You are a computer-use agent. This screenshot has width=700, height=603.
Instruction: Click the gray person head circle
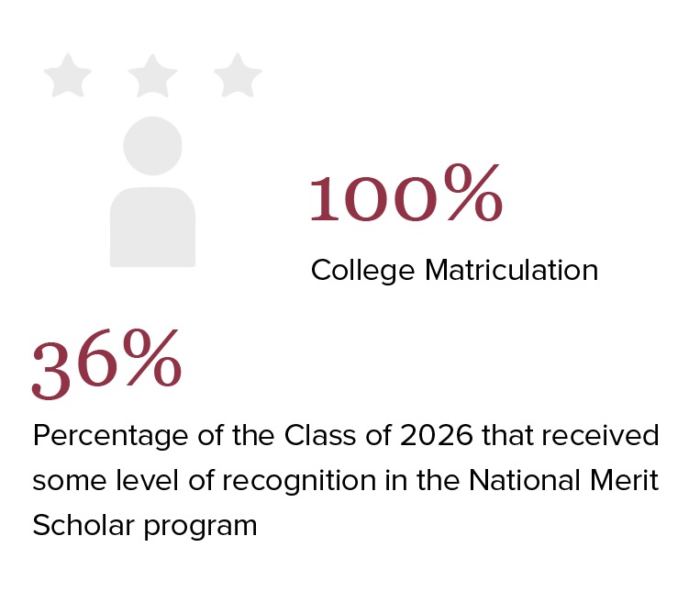coord(152,146)
